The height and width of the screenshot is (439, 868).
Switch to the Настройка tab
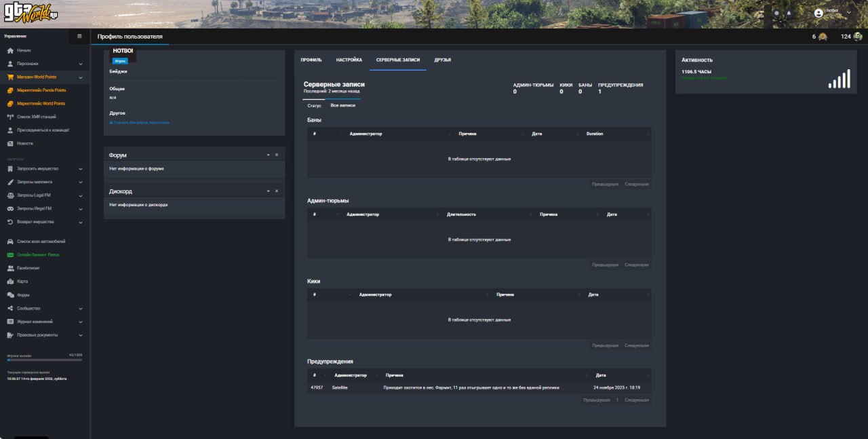(x=349, y=60)
